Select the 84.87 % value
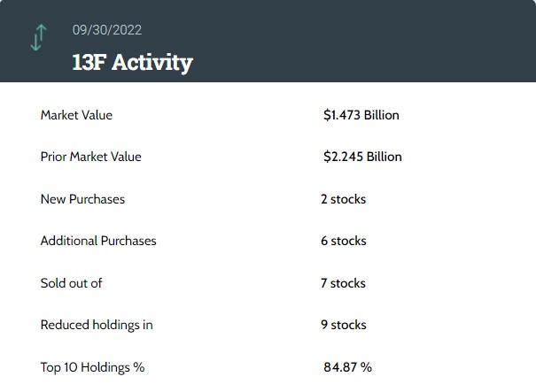Viewport: 536px width, 392px height. [x=347, y=366]
